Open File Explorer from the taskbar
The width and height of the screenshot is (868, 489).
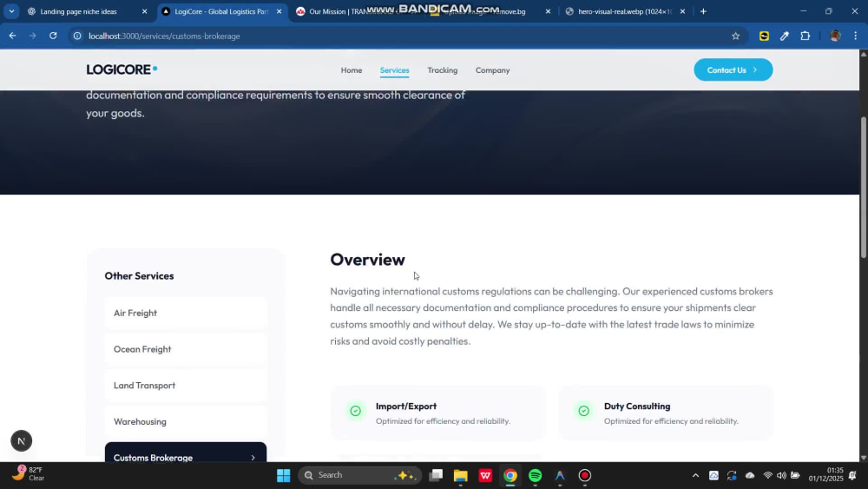coord(461,475)
